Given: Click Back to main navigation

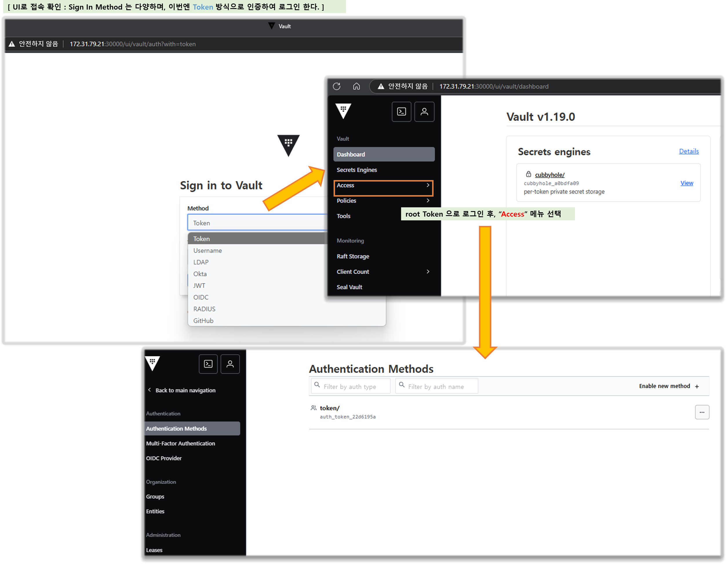Looking at the screenshot, I should [x=185, y=390].
